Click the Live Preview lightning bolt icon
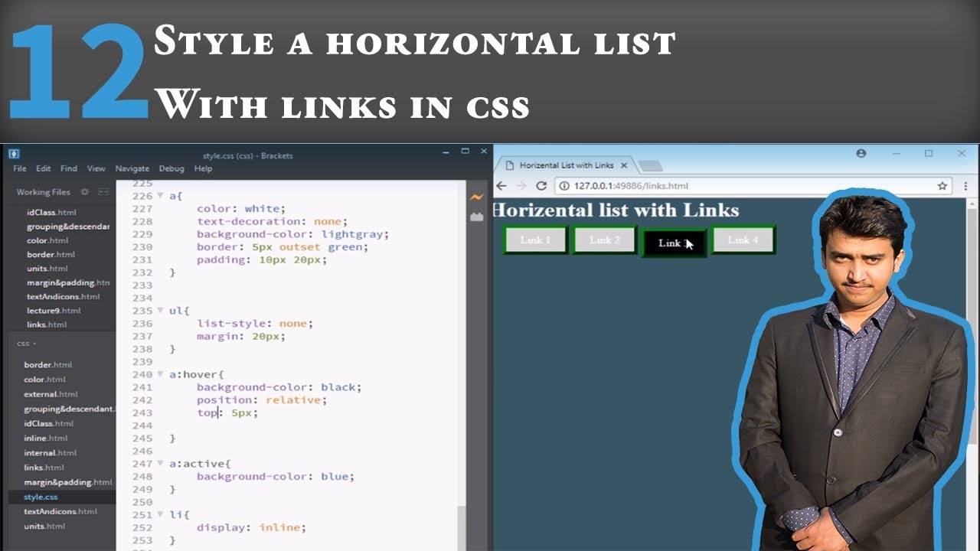 [x=477, y=197]
